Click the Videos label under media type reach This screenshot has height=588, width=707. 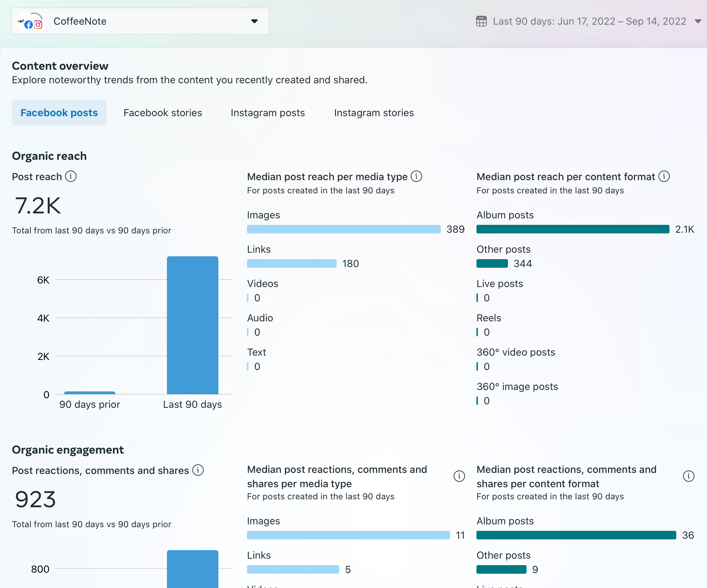pos(263,283)
